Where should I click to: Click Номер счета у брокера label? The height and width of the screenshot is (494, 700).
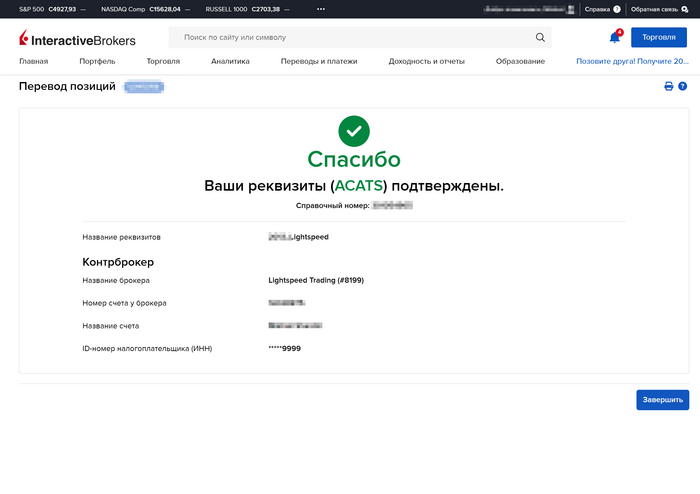(x=125, y=303)
